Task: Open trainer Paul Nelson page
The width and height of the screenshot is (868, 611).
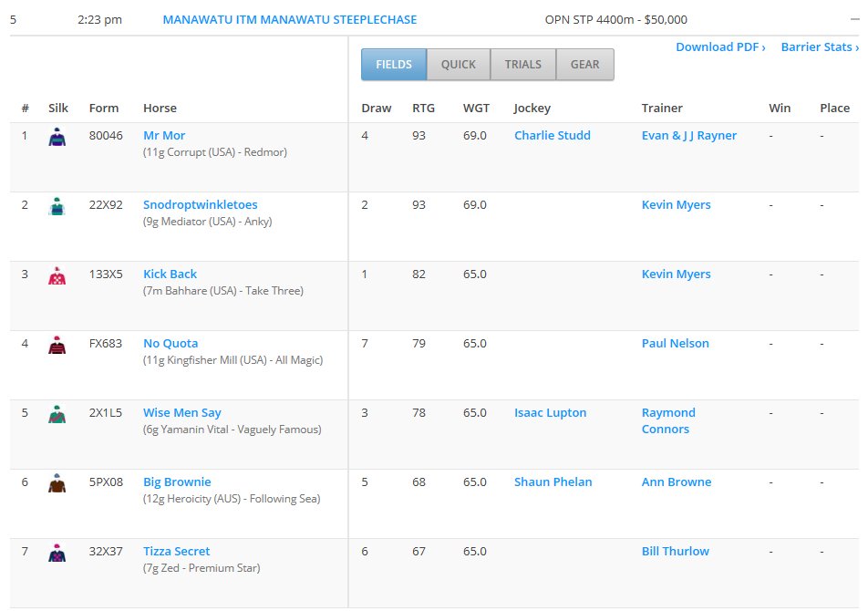Action: [x=676, y=343]
